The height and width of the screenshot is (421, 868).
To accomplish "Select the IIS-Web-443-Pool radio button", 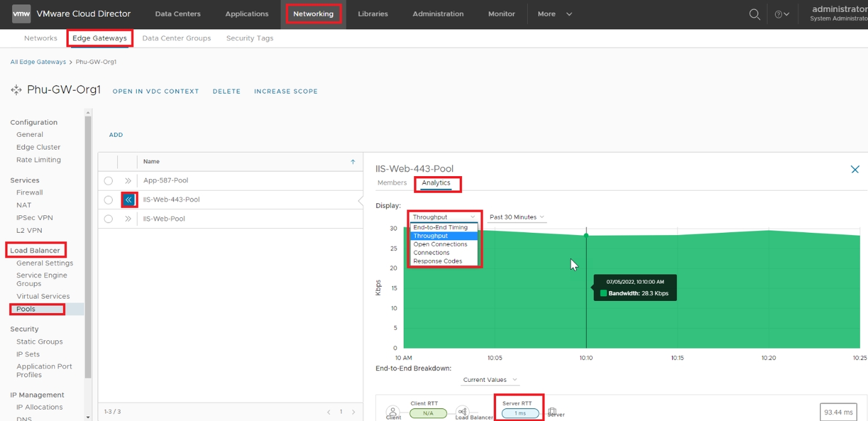I will [108, 200].
